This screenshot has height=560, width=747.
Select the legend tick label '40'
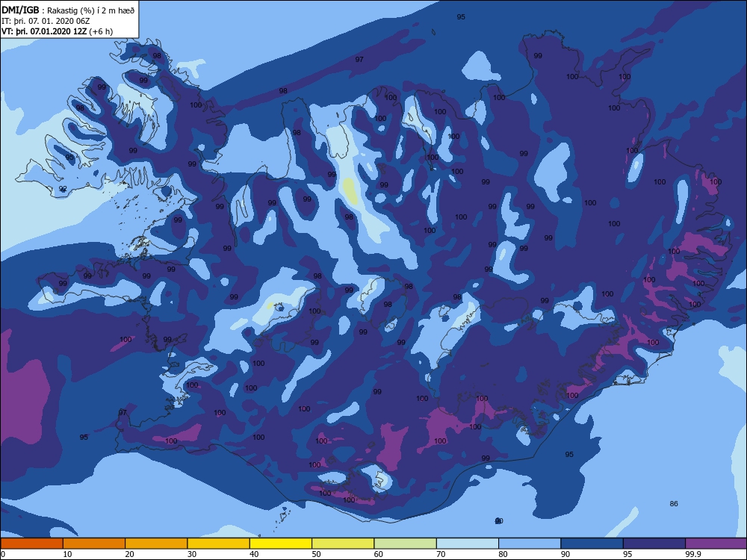(x=254, y=554)
